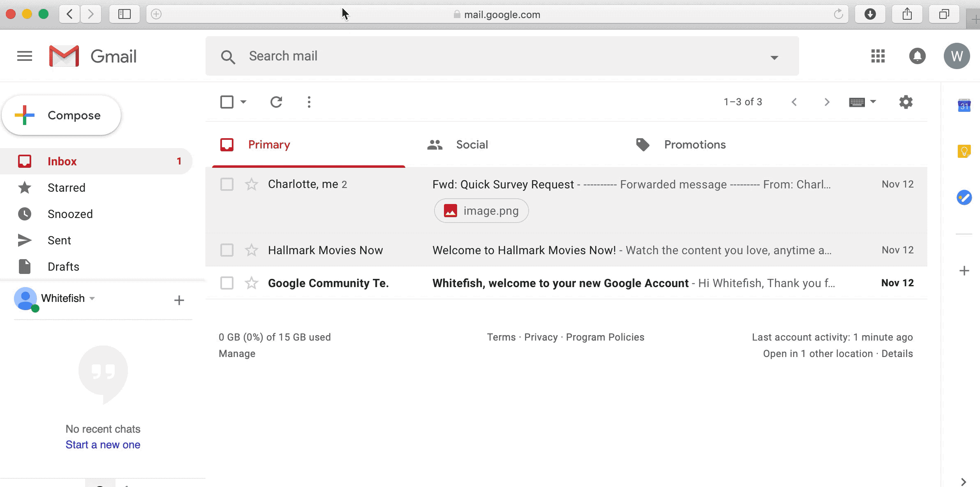Expand the select options dropdown arrow
The height and width of the screenshot is (487, 980).
point(243,102)
